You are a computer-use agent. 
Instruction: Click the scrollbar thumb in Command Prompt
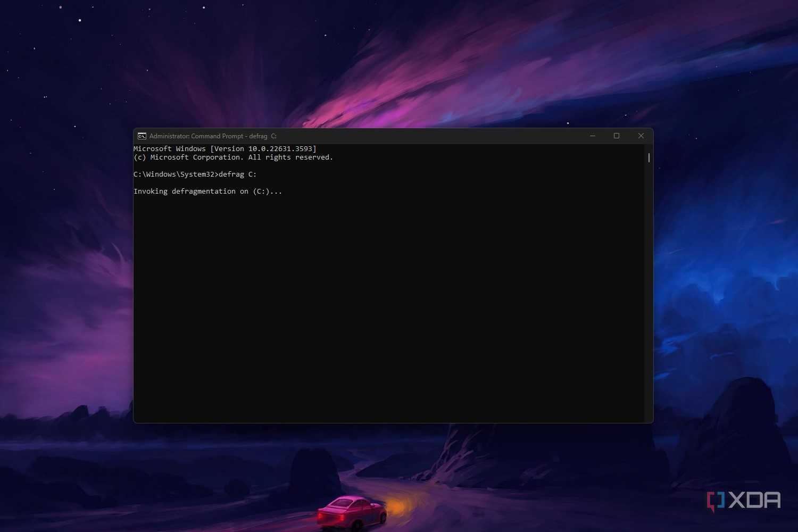[x=649, y=157]
